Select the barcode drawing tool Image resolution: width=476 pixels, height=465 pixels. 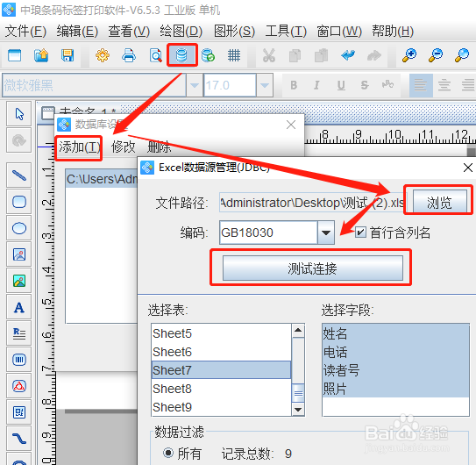click(19, 360)
